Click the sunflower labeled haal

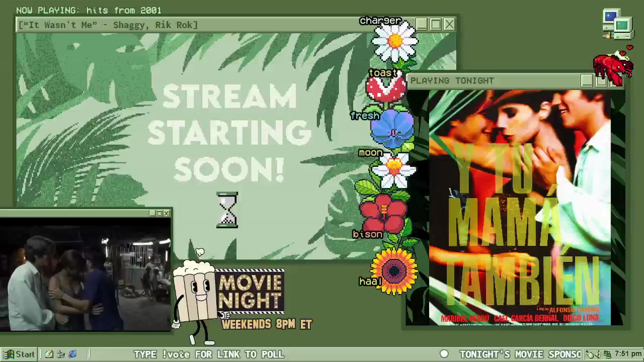click(394, 271)
